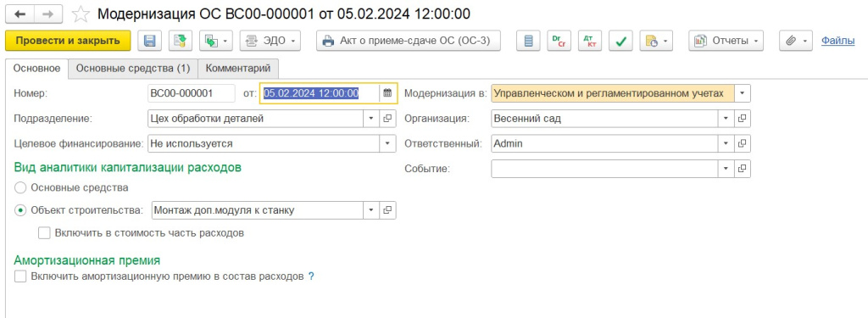Show Dr/Cr accounting entries icon
868x318 pixels.
(559, 41)
